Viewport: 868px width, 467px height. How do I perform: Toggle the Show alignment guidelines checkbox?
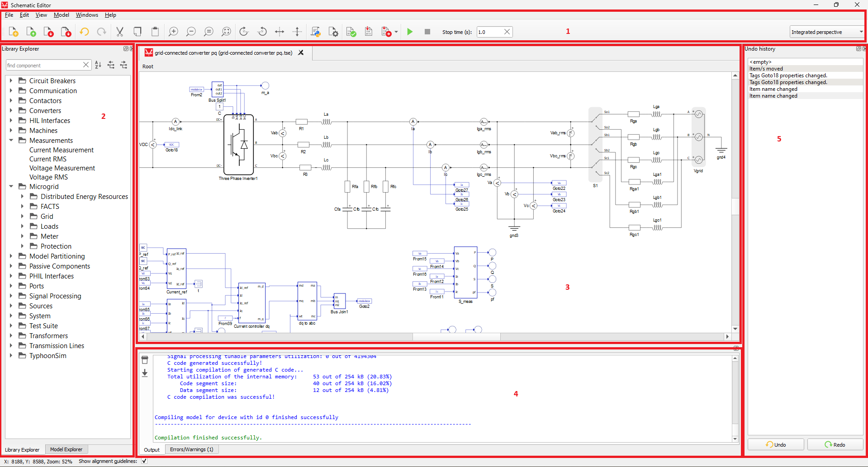(144, 461)
